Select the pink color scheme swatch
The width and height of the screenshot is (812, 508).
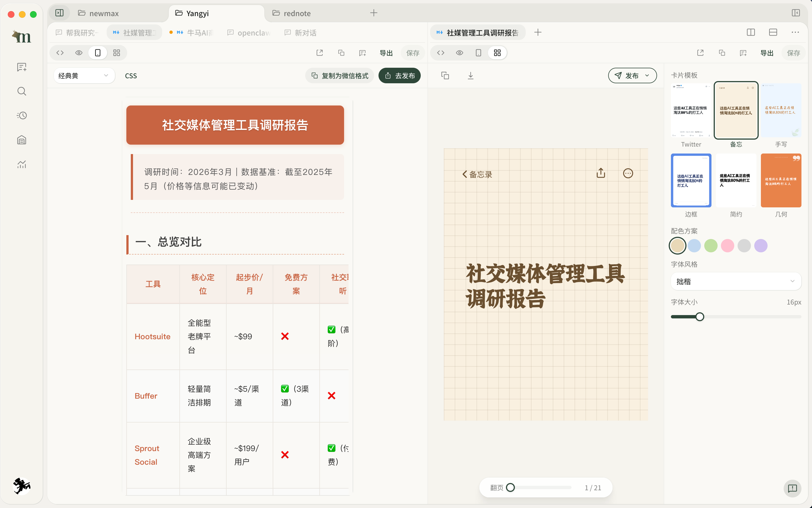727,246
